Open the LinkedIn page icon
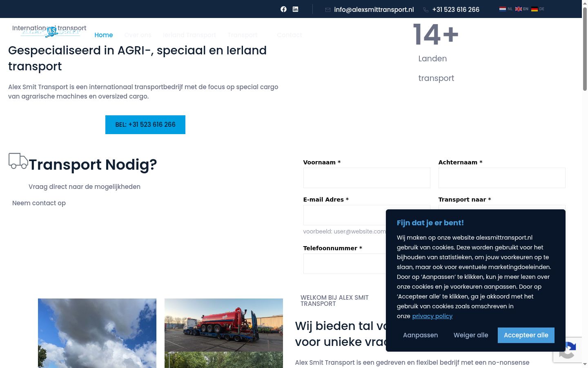588x368 pixels. [295, 9]
